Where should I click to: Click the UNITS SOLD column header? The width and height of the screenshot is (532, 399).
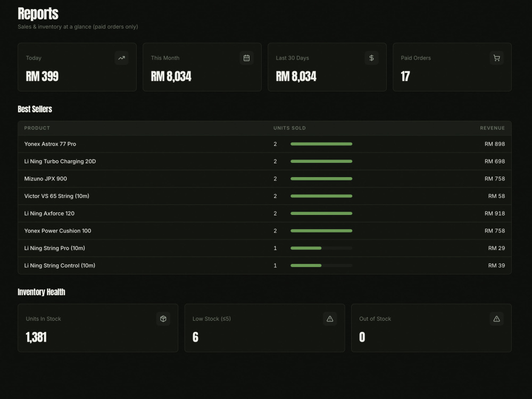coord(290,128)
